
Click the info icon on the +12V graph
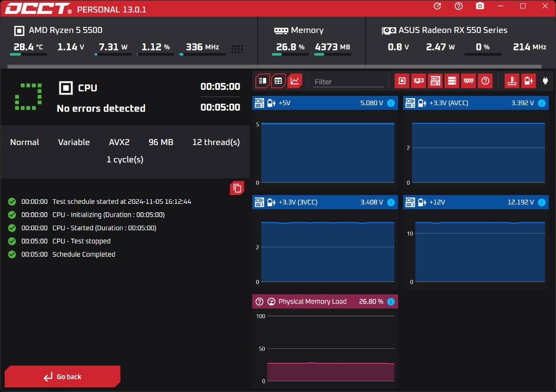542,202
